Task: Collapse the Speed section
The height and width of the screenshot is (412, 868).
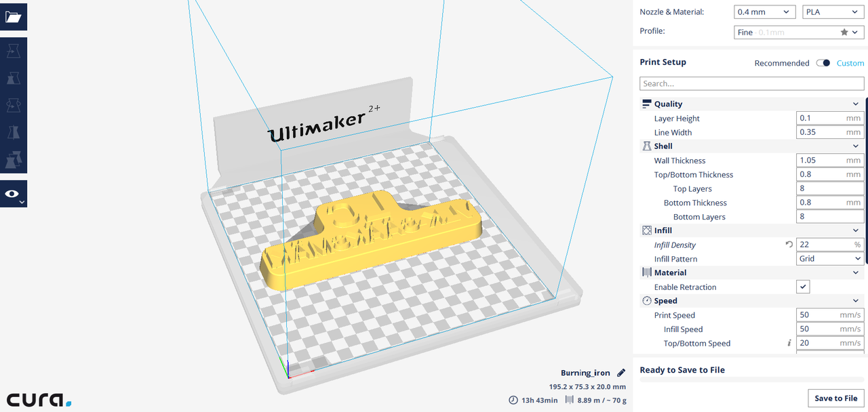Action: [856, 301]
